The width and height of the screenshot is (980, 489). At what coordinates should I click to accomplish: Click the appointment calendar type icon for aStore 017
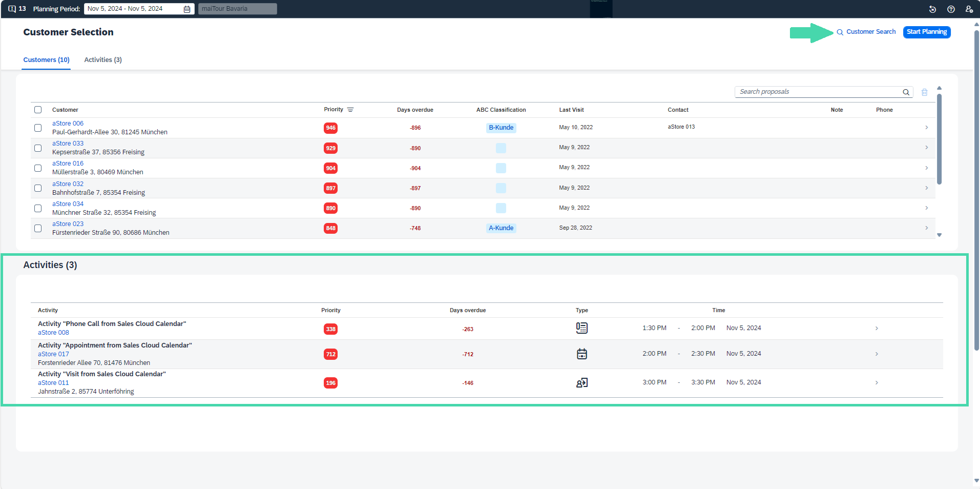coord(582,354)
